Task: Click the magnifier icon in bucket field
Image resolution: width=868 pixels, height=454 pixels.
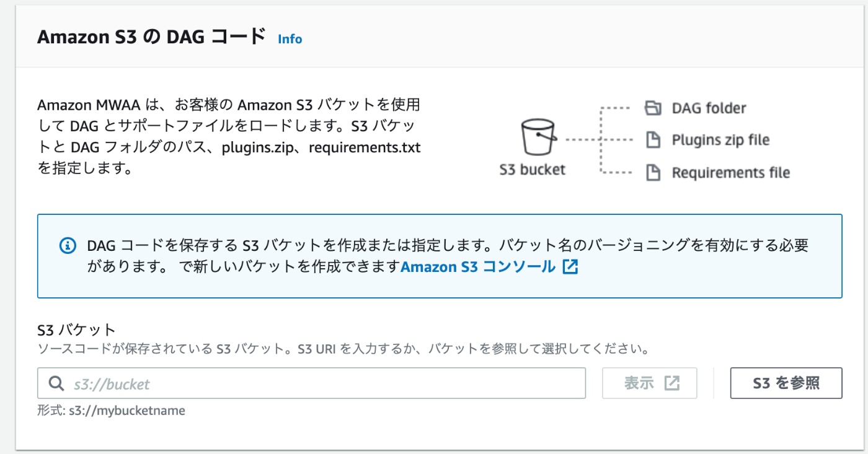Action: tap(56, 384)
